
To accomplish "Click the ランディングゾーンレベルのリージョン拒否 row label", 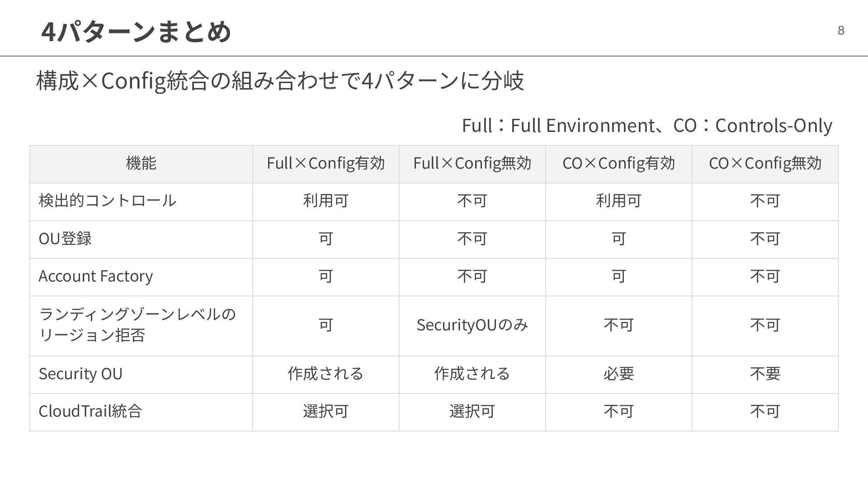I will tap(137, 325).
